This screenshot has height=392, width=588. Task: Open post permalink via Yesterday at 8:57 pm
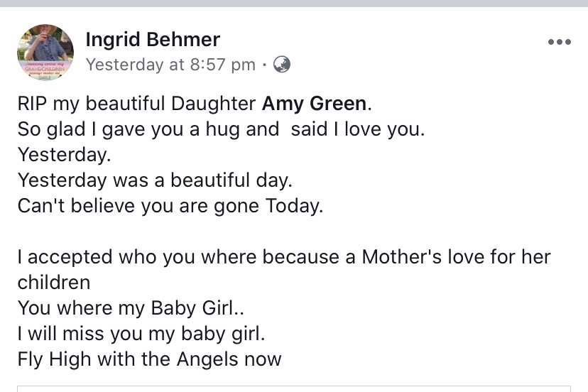pos(170,65)
